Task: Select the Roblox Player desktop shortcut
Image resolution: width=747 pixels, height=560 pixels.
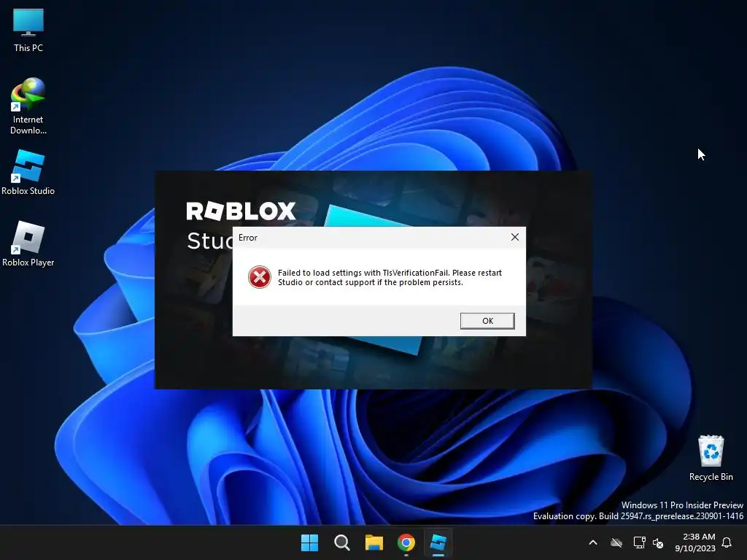Action: point(28,244)
